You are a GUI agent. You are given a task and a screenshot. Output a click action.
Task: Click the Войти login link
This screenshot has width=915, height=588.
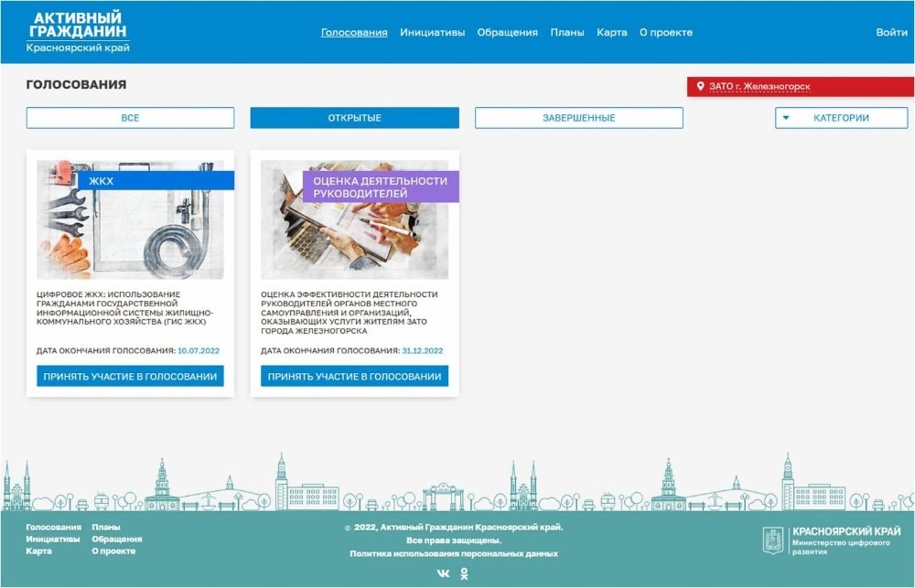tap(891, 32)
